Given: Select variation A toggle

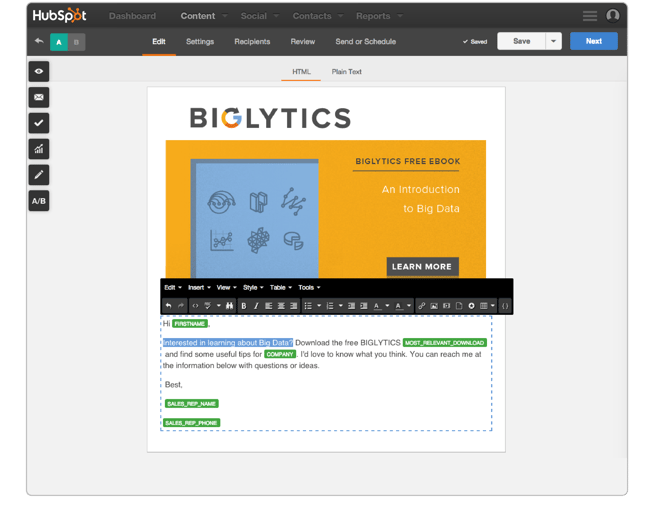Looking at the screenshot, I should (x=59, y=42).
